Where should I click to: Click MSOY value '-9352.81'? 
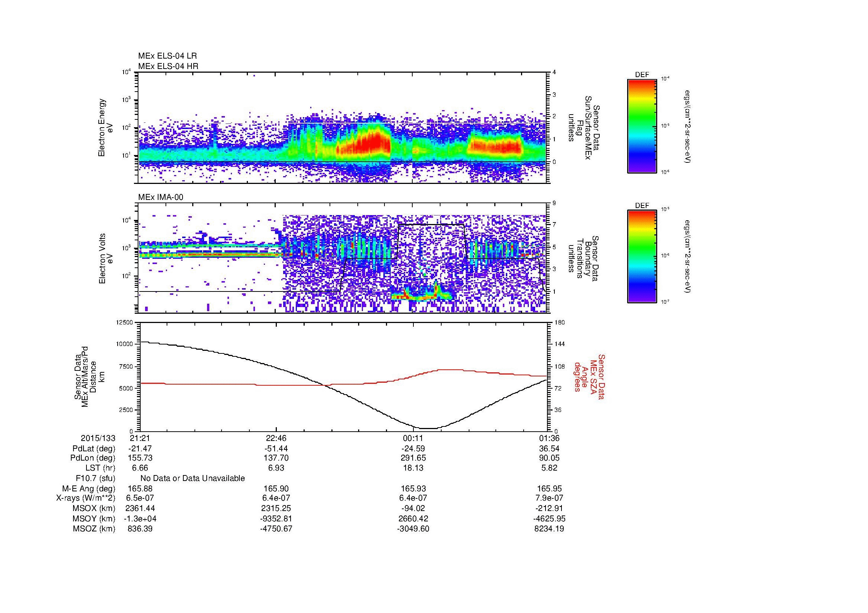coord(276,518)
